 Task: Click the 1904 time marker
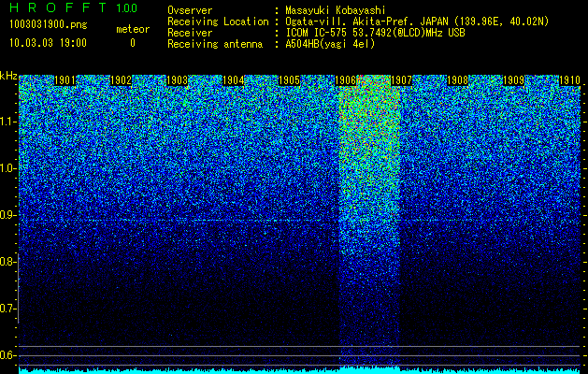coord(234,80)
